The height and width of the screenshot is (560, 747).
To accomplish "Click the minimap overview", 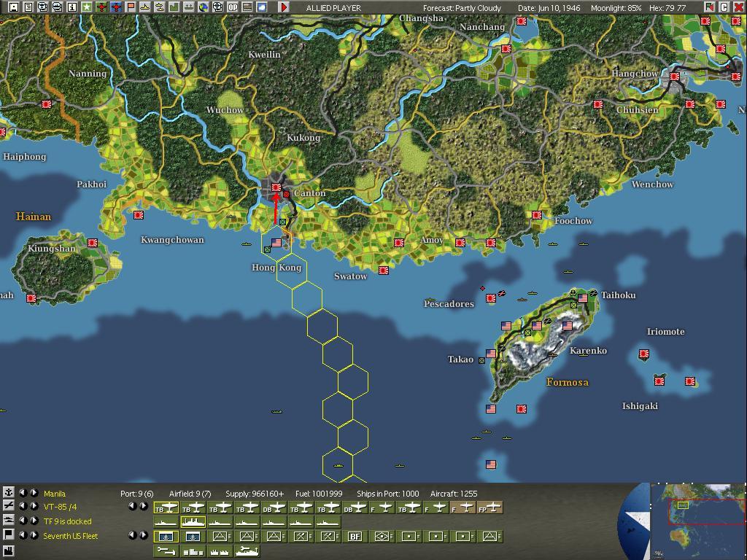I will coord(698,521).
